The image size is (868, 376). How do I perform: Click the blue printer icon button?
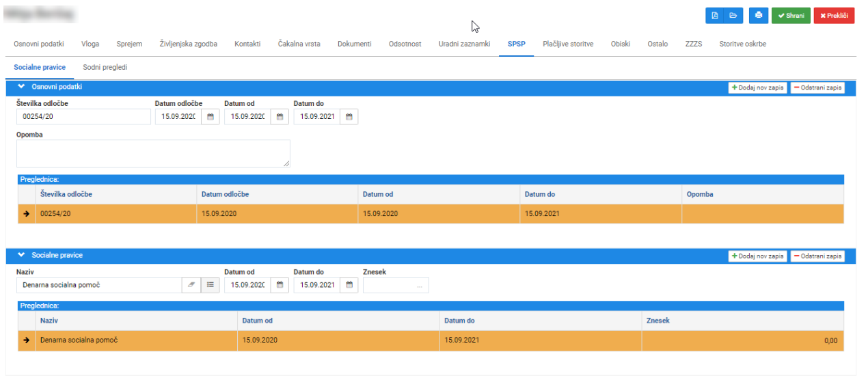click(x=758, y=16)
